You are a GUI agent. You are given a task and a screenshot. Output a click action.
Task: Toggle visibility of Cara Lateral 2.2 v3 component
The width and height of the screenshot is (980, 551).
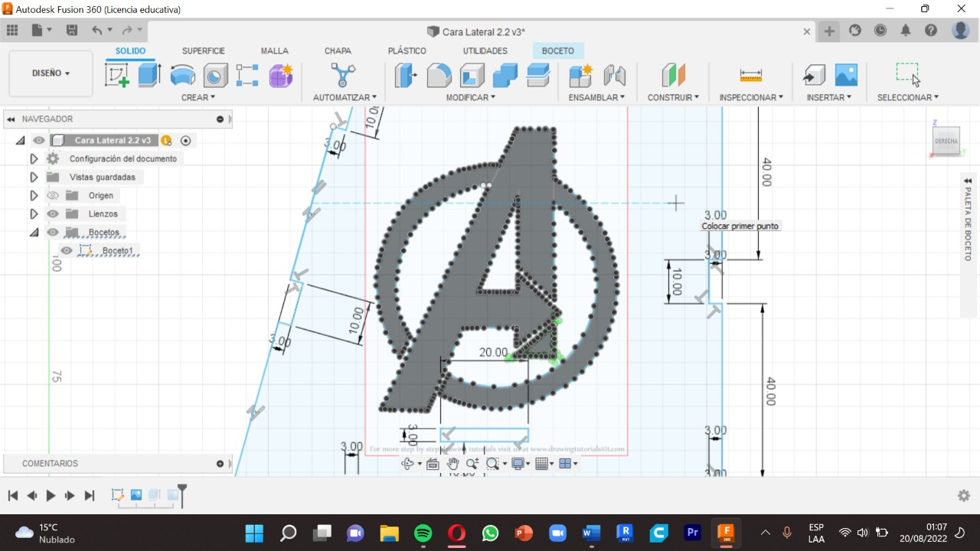click(x=39, y=141)
